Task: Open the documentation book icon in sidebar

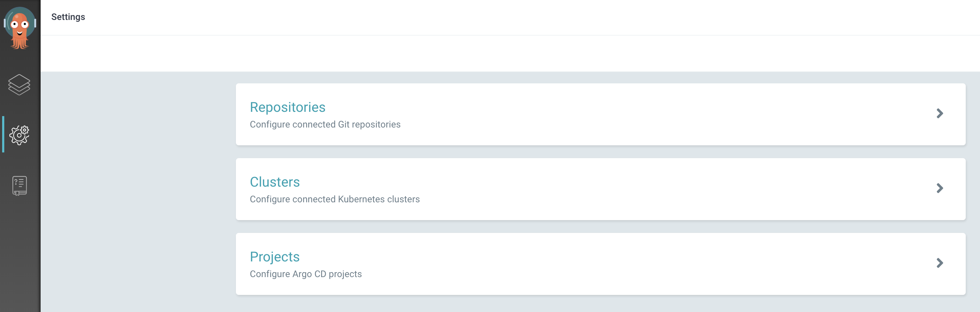Action: point(19,186)
